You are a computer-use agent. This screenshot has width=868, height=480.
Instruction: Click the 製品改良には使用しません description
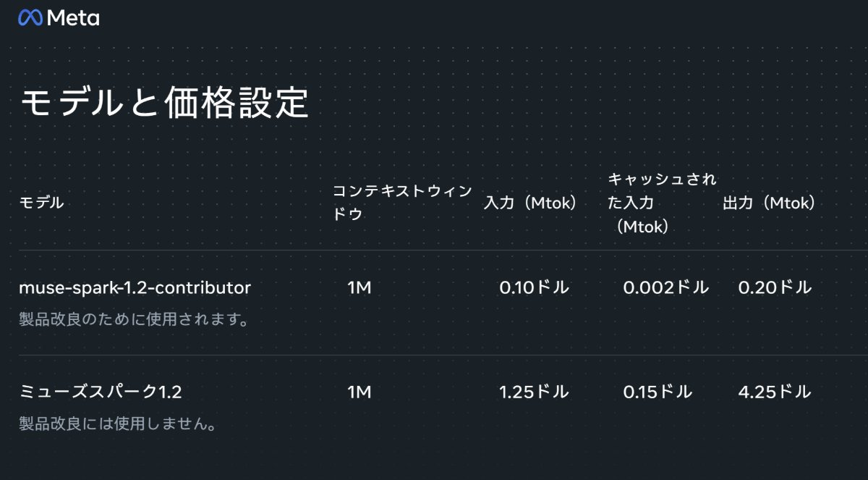(118, 424)
